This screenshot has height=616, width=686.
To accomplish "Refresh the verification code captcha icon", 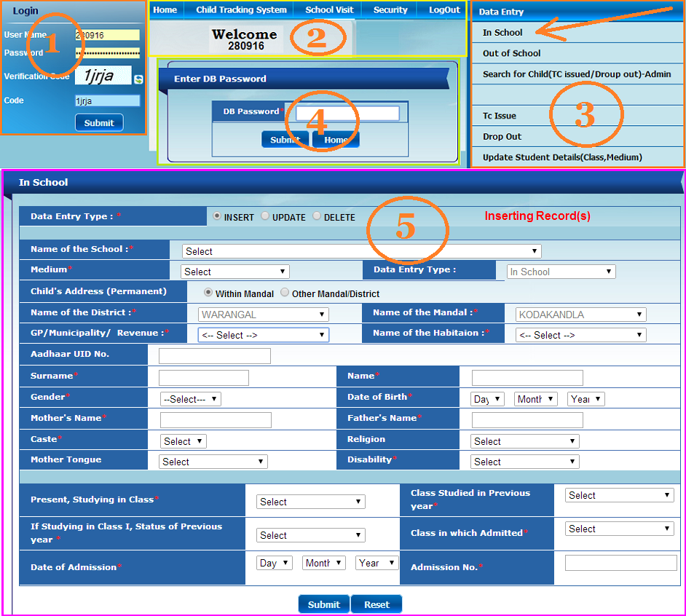I will click(x=138, y=79).
